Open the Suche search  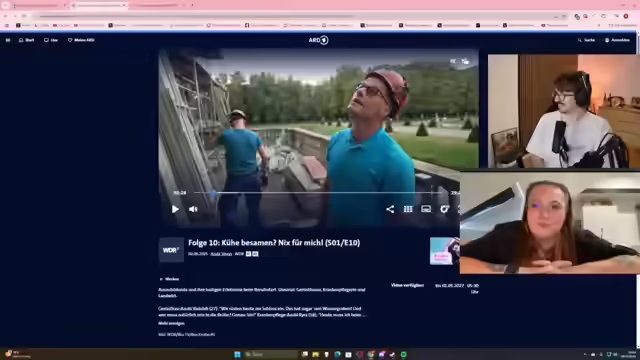pos(586,40)
